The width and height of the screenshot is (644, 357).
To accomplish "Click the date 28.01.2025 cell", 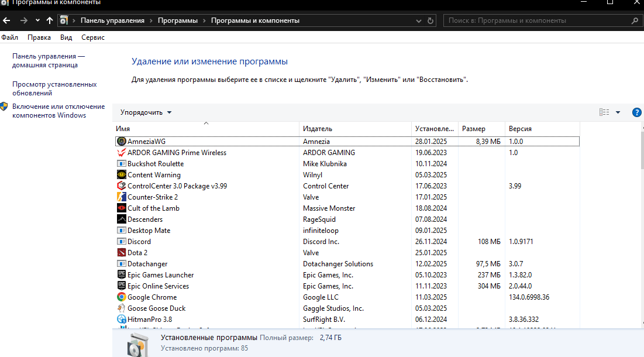I will point(431,141).
